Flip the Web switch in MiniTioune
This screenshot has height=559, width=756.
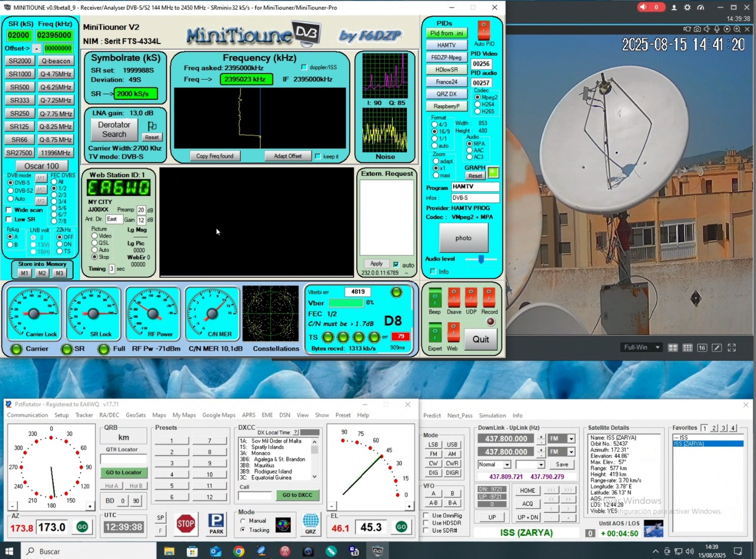(453, 333)
